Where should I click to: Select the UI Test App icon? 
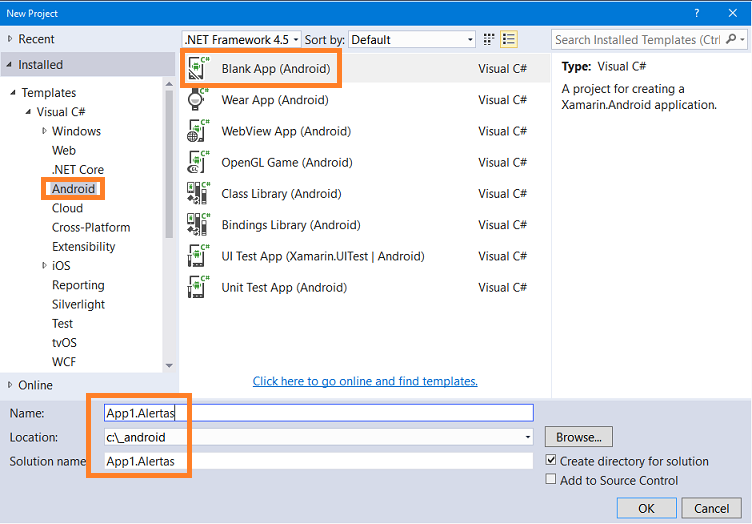tap(198, 256)
